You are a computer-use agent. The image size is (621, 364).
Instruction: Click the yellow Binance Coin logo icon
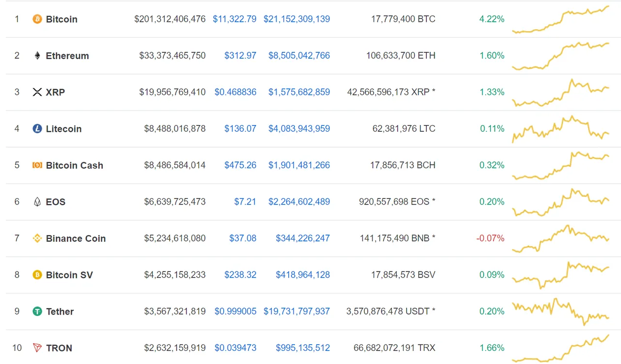(37, 238)
